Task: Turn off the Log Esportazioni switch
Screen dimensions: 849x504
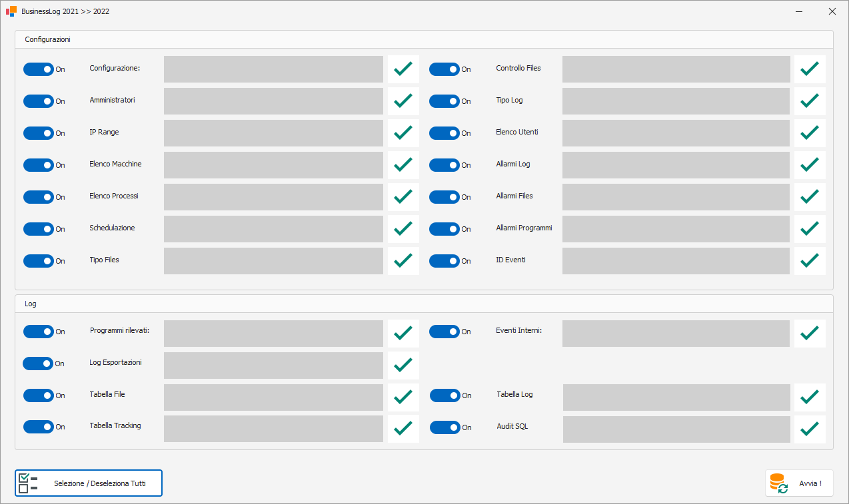Action: click(38, 364)
